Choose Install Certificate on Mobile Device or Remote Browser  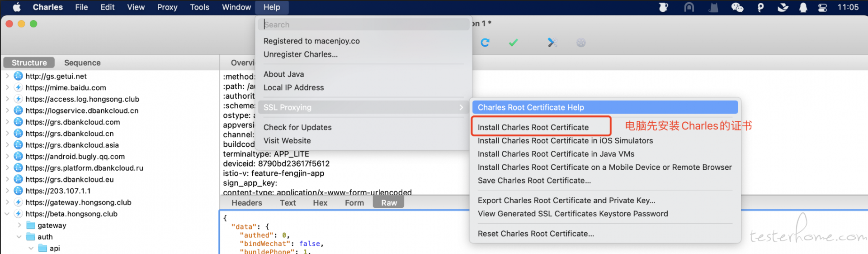click(x=605, y=167)
